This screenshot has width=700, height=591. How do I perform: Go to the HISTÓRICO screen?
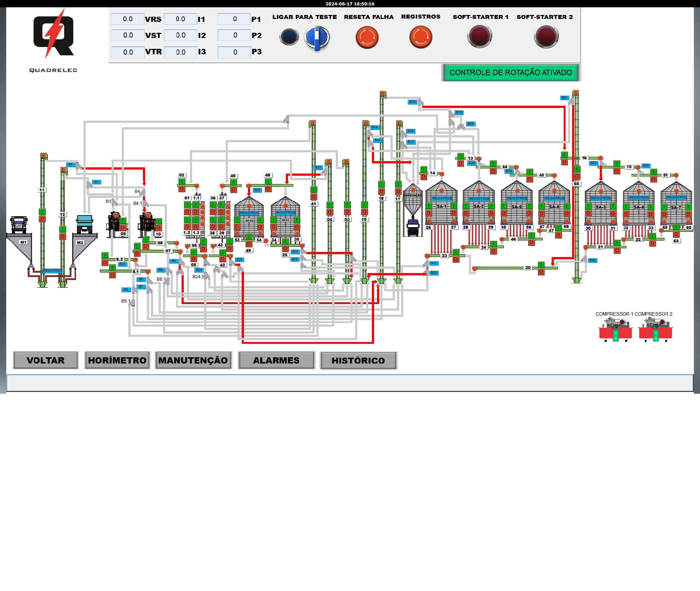[x=358, y=361]
